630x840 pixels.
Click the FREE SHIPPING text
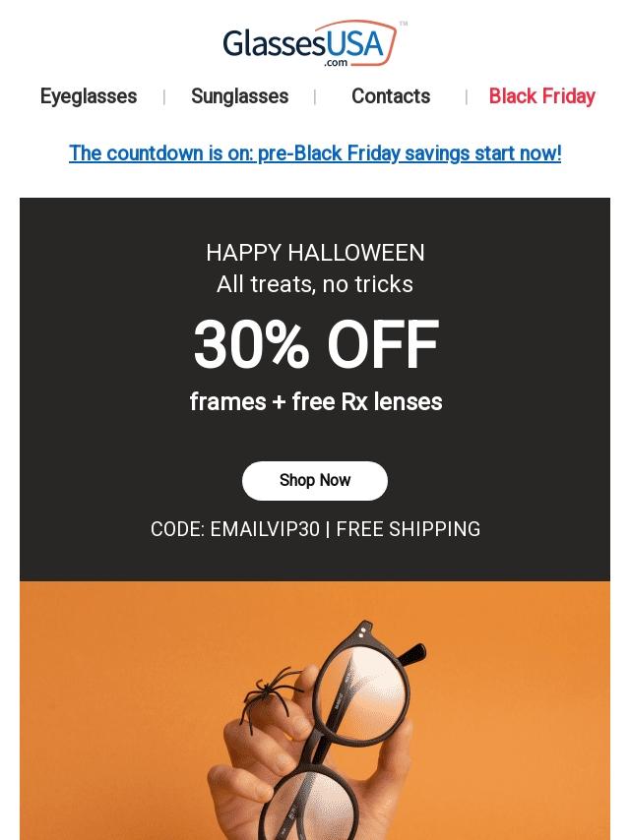click(409, 529)
